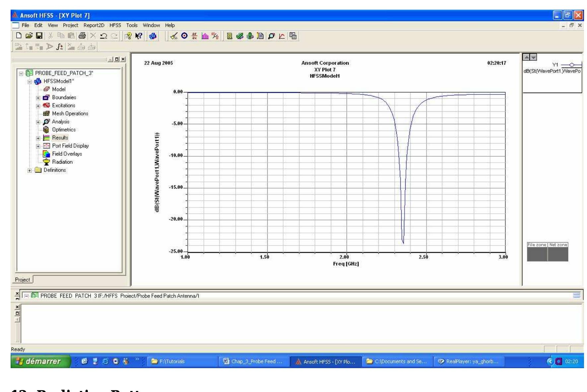Click the Analyze All toolbar icon
587x392 pixels.
tap(250, 37)
